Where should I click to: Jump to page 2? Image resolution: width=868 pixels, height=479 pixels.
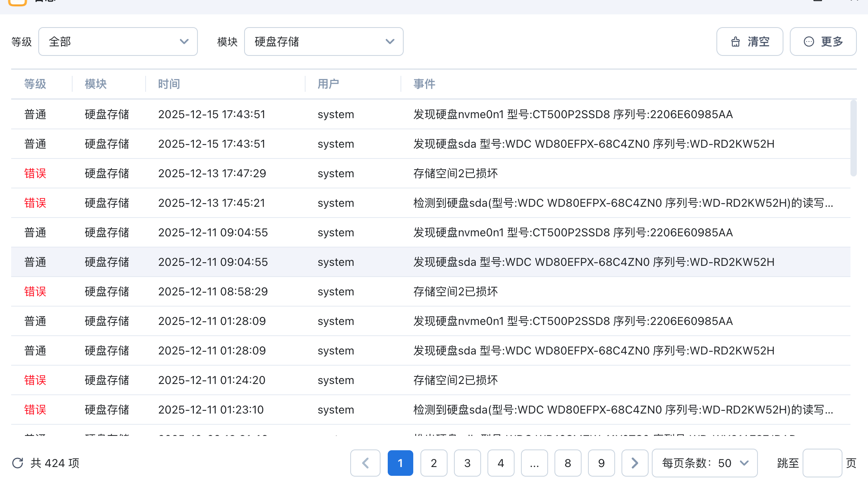(x=434, y=463)
